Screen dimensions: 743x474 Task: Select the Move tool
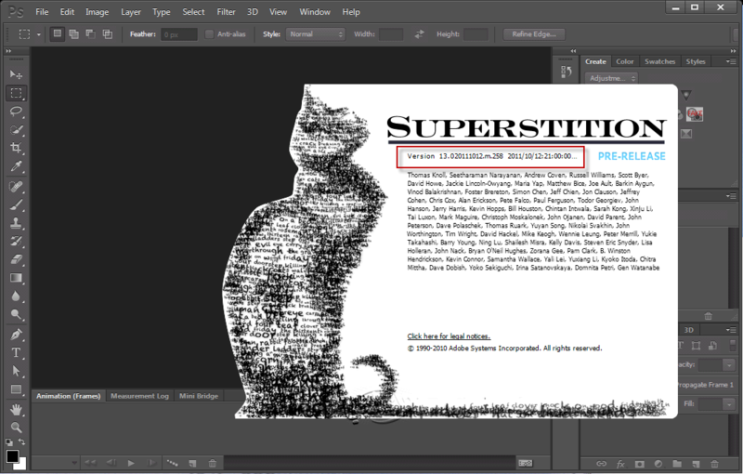pos(16,75)
